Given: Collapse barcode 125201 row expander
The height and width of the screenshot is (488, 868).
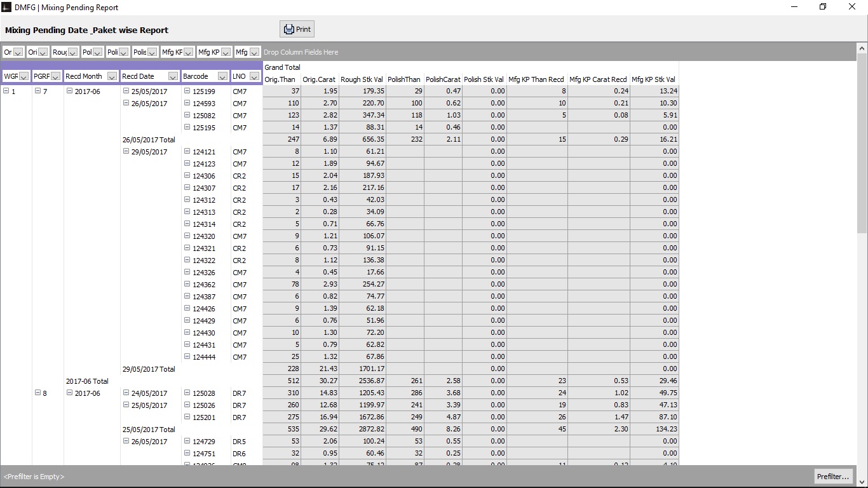Looking at the screenshot, I should click(187, 417).
